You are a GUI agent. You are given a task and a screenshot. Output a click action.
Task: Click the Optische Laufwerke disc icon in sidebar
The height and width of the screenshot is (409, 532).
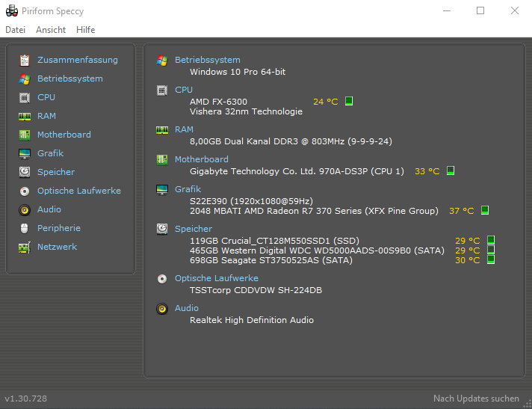tap(25, 191)
